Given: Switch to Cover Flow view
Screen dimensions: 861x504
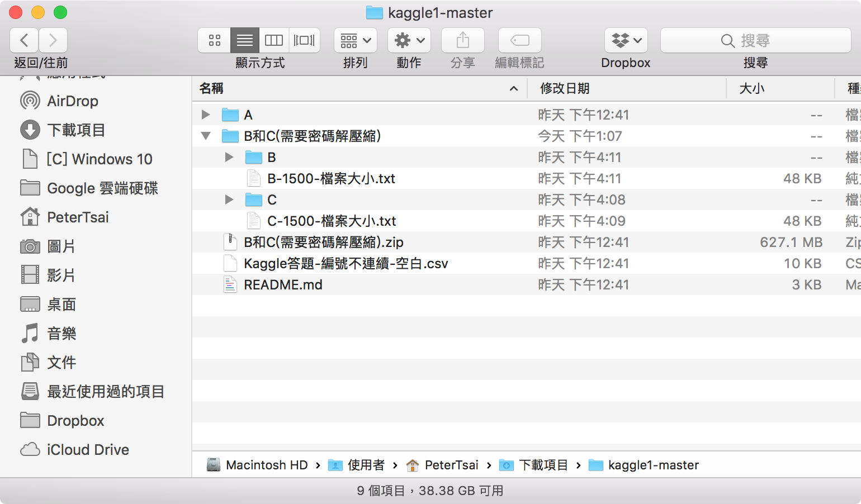Looking at the screenshot, I should click(304, 40).
